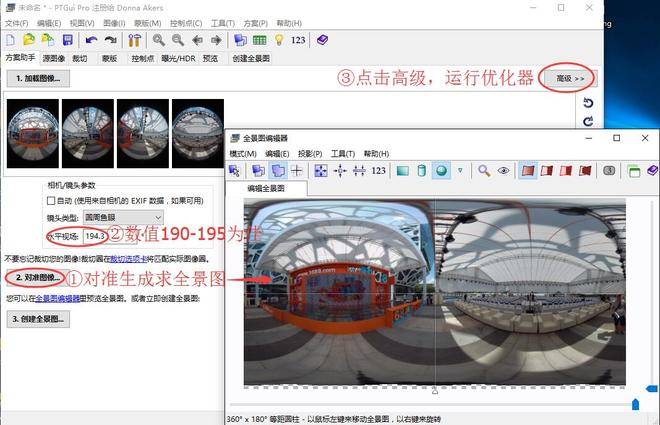Switch to the 裁切 tab
Image resolution: width=660 pixels, height=425 pixels.
click(x=80, y=58)
